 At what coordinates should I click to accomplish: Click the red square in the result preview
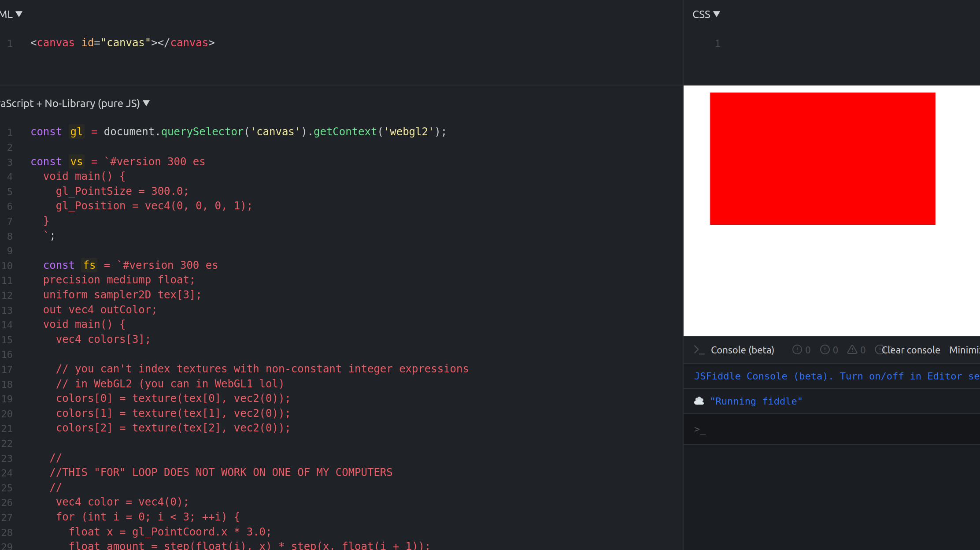click(822, 159)
